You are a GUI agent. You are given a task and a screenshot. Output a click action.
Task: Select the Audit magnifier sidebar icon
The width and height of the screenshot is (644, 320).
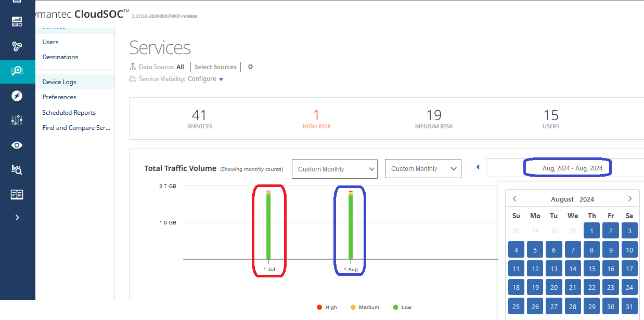[x=17, y=71]
